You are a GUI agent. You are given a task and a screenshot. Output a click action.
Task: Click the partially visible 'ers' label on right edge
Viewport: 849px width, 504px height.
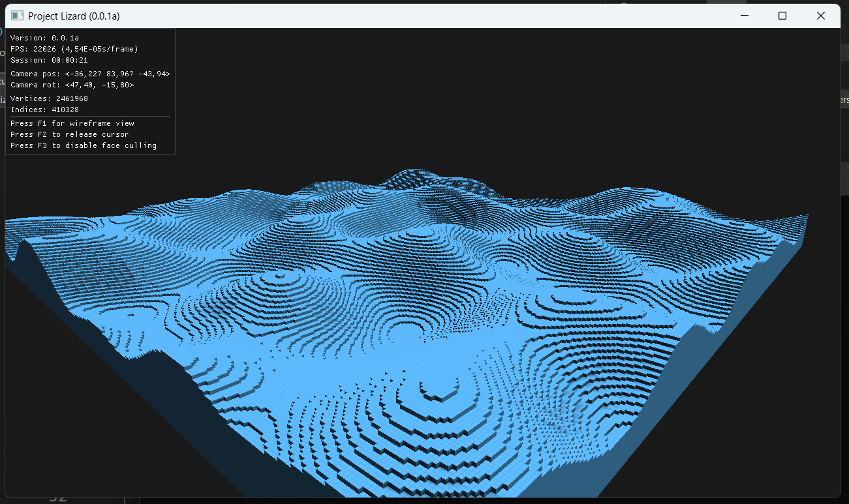click(844, 98)
